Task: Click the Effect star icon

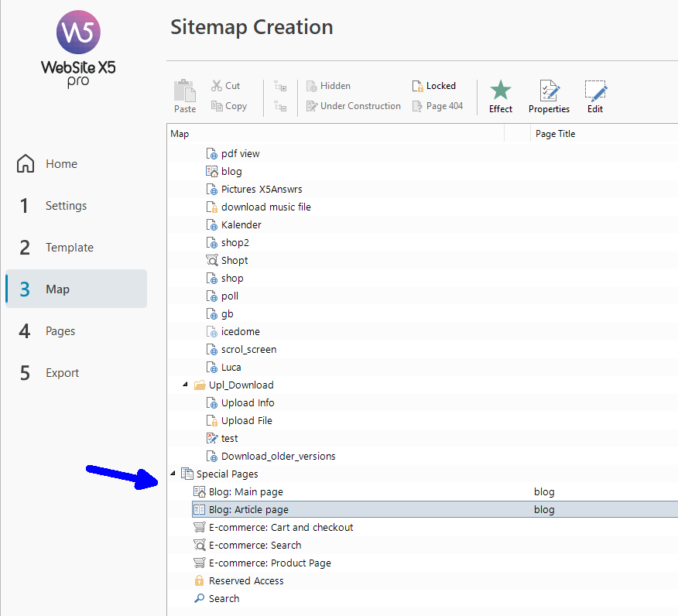Action: [x=501, y=91]
